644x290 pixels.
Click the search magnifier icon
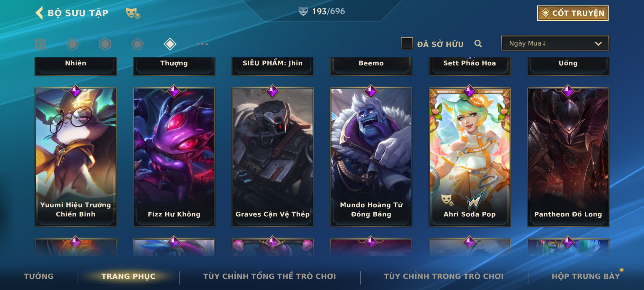[478, 44]
